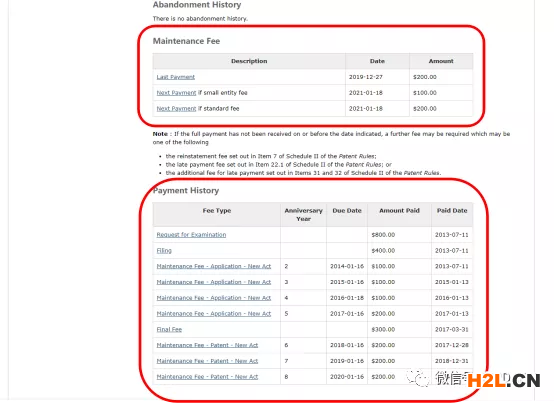Open Maintenance Fee Patent link for year 7
The width and height of the screenshot is (554, 403).
coord(207,361)
